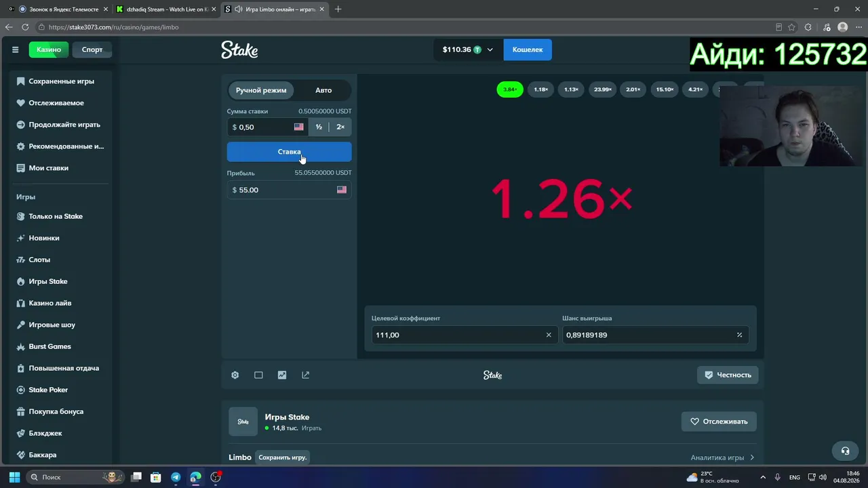Image resolution: width=868 pixels, height=488 pixels.
Task: Open Microsoft Store from the taskbar
Action: click(156, 477)
